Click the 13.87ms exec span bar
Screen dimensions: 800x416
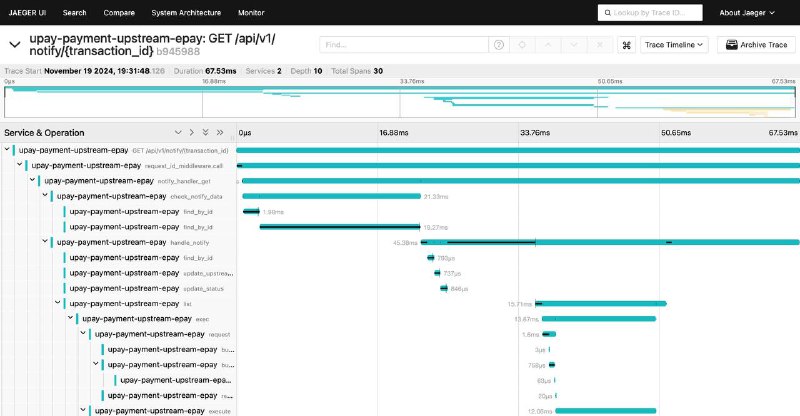pos(599,319)
